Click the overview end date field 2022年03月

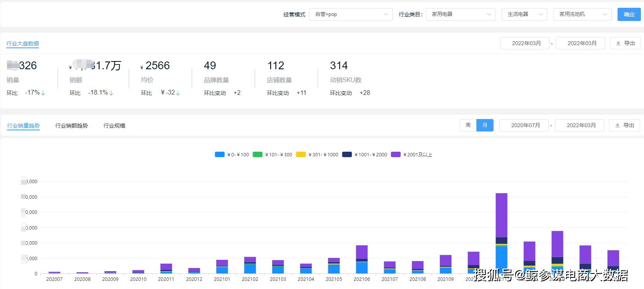580,43
